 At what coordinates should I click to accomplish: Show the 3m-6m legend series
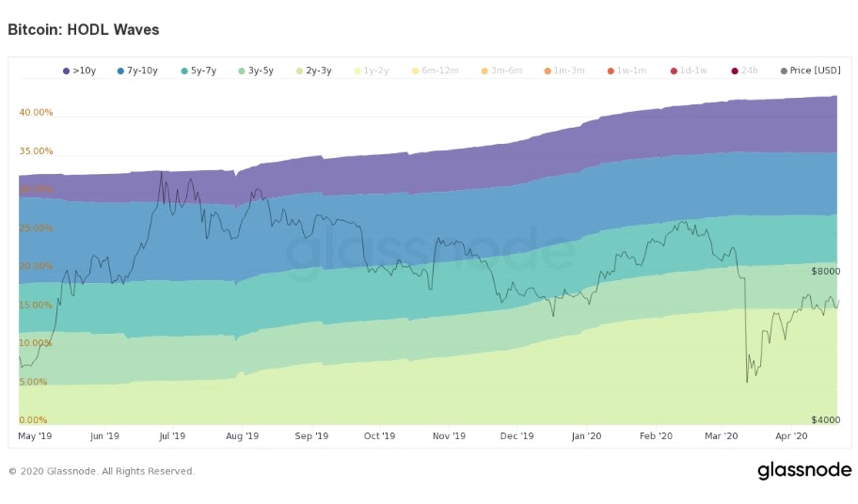pyautogui.click(x=501, y=71)
